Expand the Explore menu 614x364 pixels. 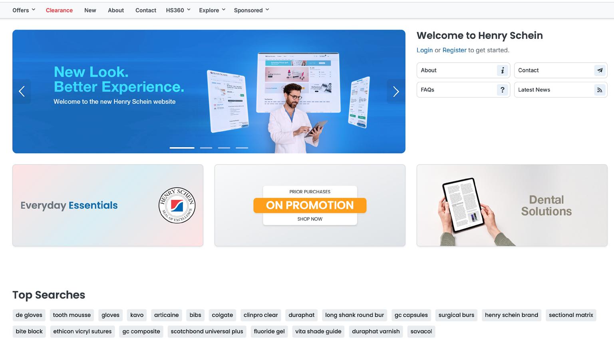[213, 10]
